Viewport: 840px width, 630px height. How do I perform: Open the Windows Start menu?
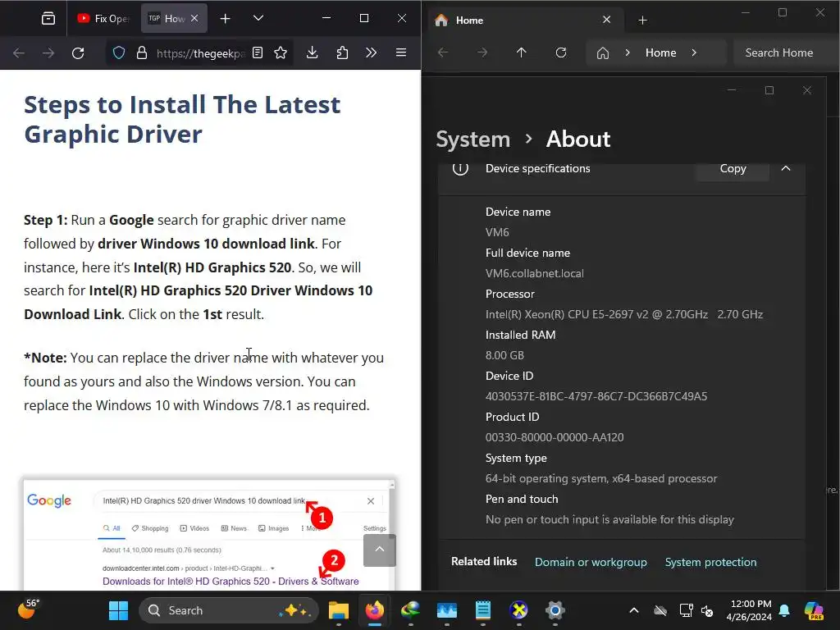click(118, 610)
